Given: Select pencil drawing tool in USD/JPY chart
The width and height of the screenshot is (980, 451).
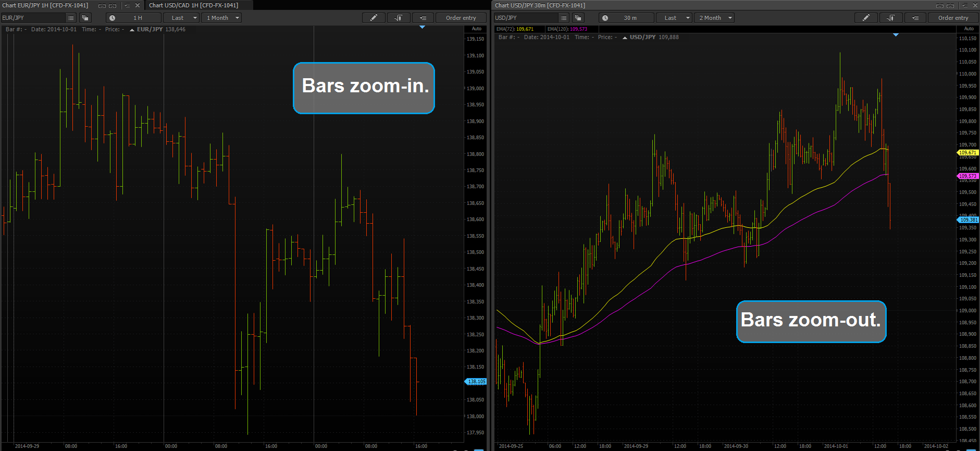Looking at the screenshot, I should (866, 18).
